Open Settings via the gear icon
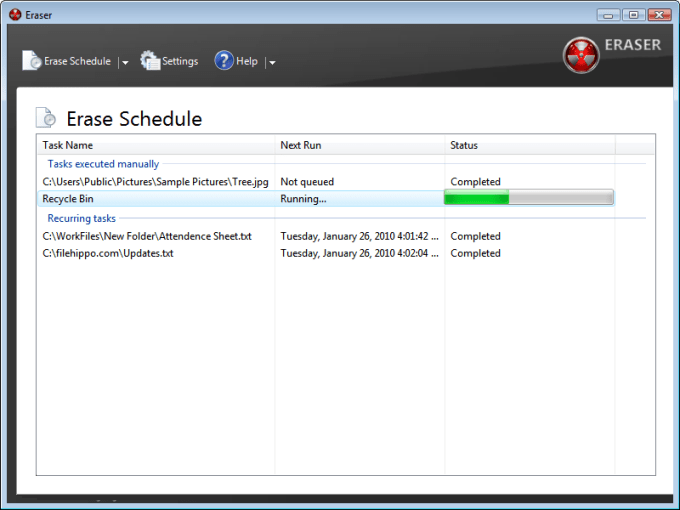 (x=150, y=60)
